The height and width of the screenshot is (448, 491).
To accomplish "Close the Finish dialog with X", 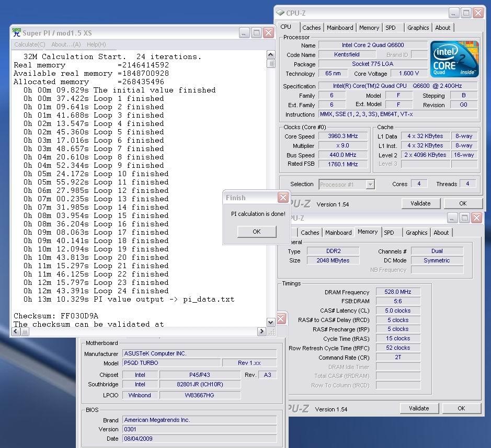I will click(x=283, y=197).
